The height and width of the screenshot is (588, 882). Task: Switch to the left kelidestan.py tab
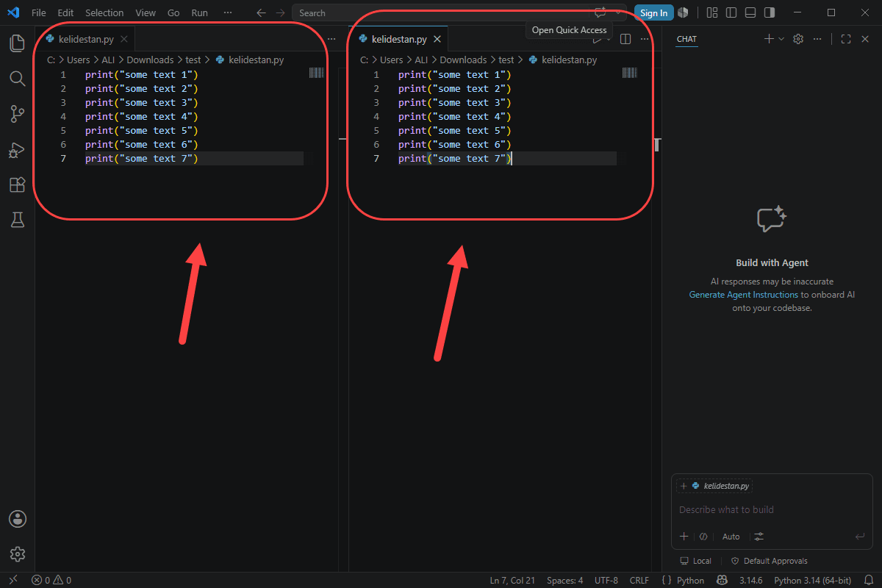coord(87,39)
